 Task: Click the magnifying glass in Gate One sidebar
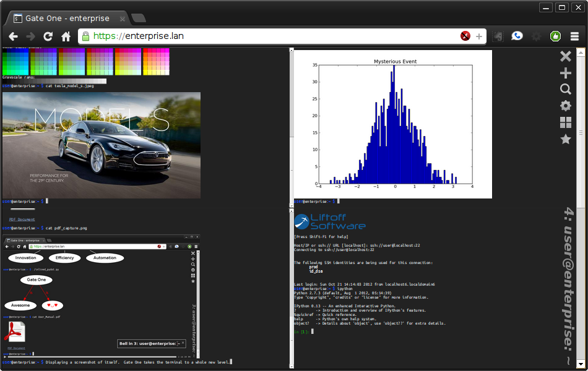(565, 90)
